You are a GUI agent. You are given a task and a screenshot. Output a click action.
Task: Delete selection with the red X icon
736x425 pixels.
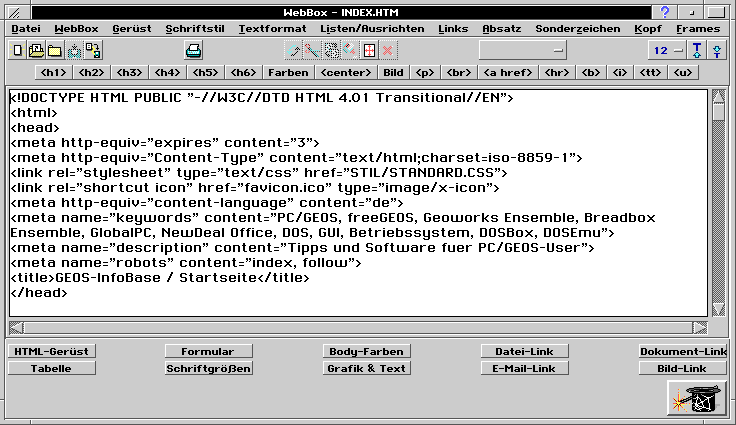[x=388, y=50]
